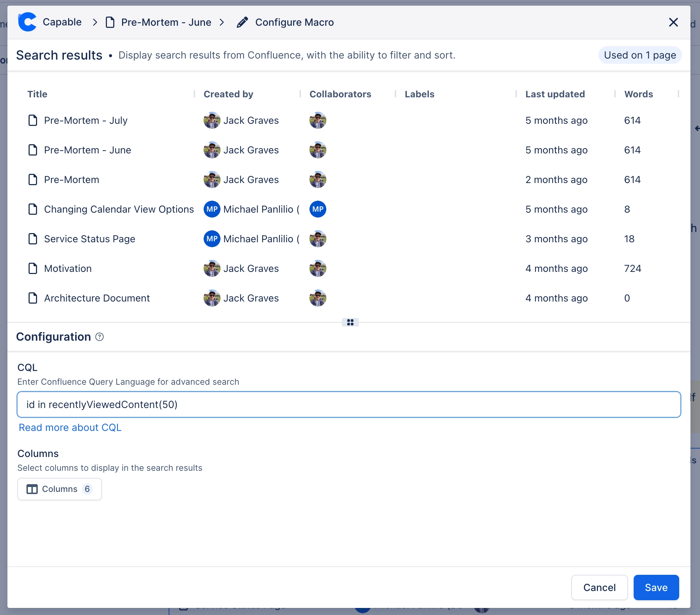Go to Capable breadcrumb item

click(62, 22)
